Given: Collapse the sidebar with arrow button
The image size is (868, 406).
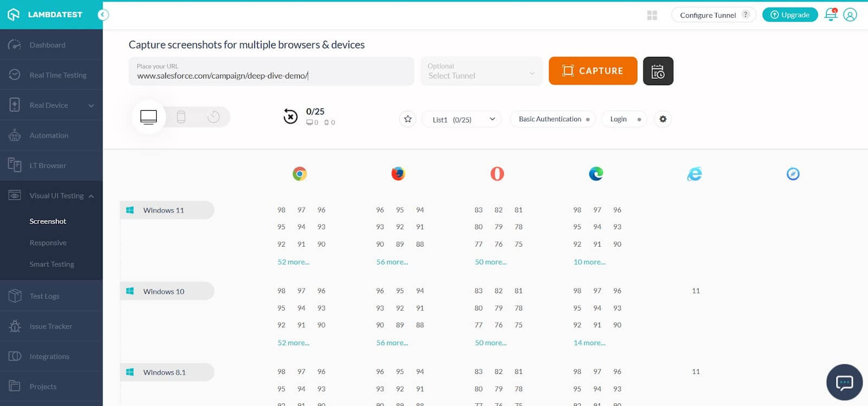Looking at the screenshot, I should [x=103, y=15].
